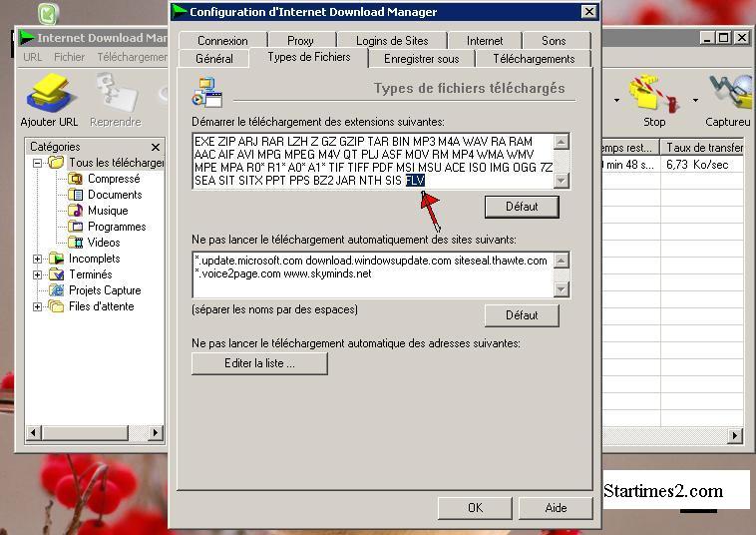Click the IDM logo icon in main title bar
This screenshot has height=535, width=756.
point(27,38)
